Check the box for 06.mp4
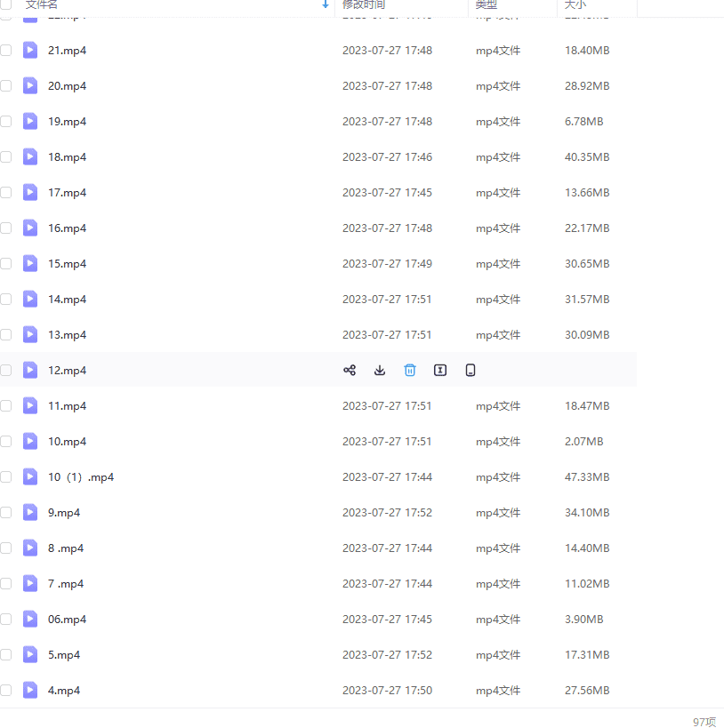The image size is (724, 728). click(x=6, y=620)
